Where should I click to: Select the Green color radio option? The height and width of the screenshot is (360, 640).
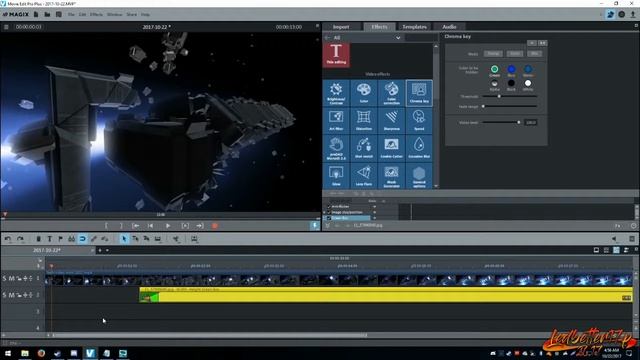[x=494, y=69]
